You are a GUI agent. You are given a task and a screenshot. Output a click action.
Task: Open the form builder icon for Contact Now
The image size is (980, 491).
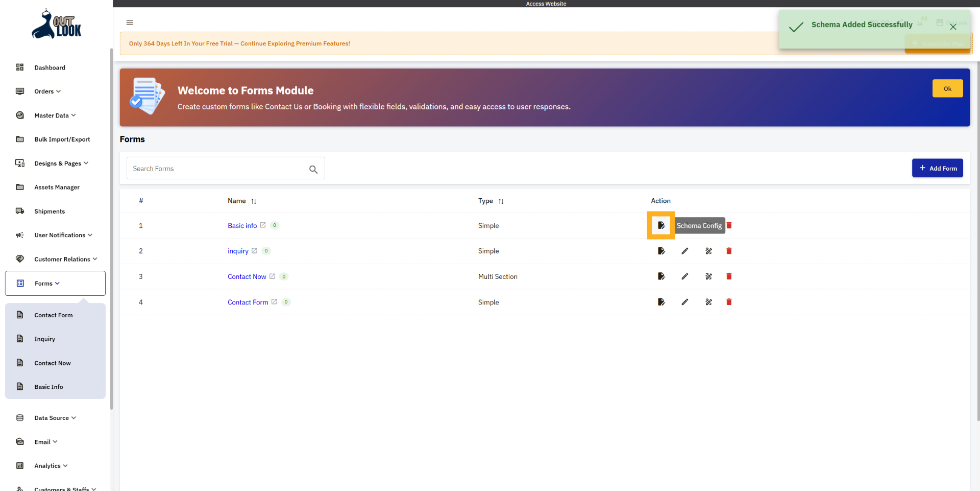708,276
